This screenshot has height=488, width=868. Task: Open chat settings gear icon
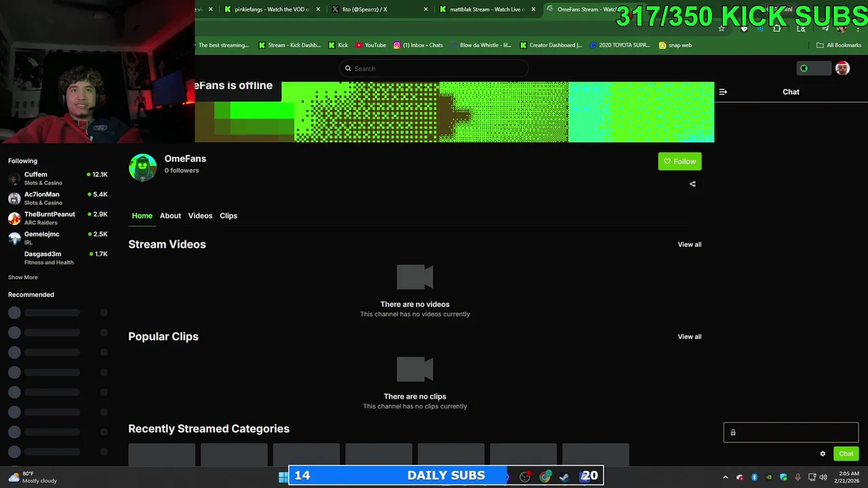[x=823, y=454]
